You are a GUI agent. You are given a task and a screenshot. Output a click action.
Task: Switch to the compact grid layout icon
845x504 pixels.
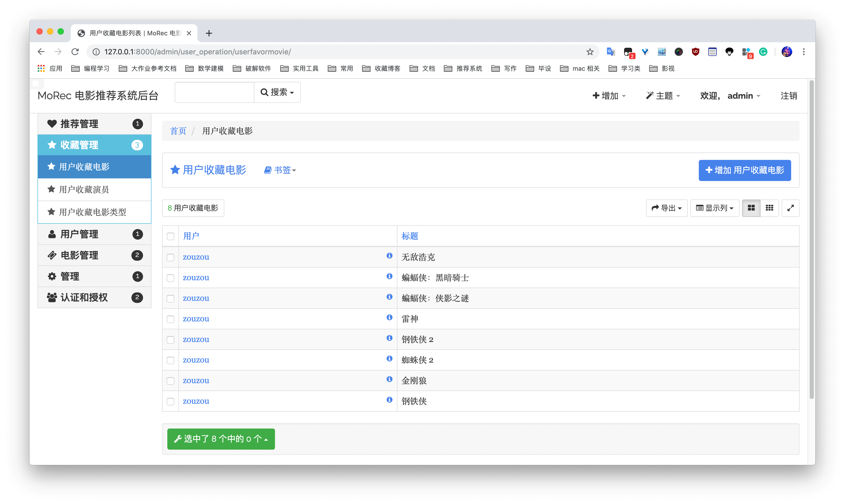[769, 208]
